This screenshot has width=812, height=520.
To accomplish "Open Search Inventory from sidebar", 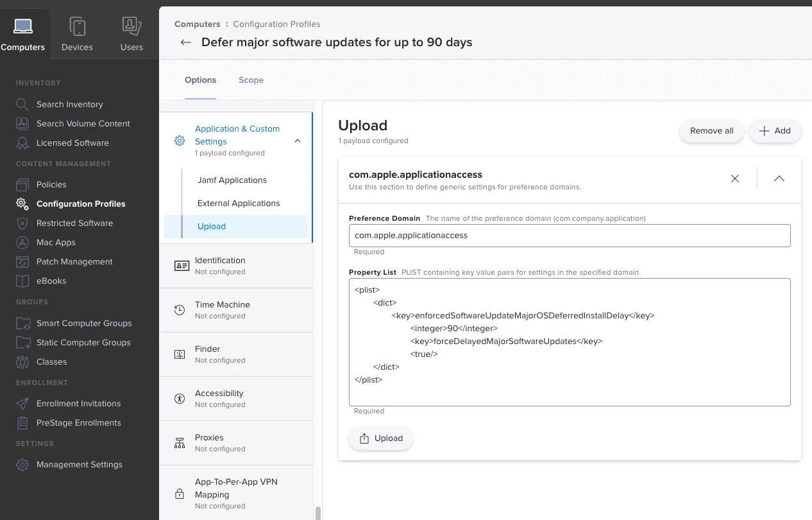I will [70, 104].
